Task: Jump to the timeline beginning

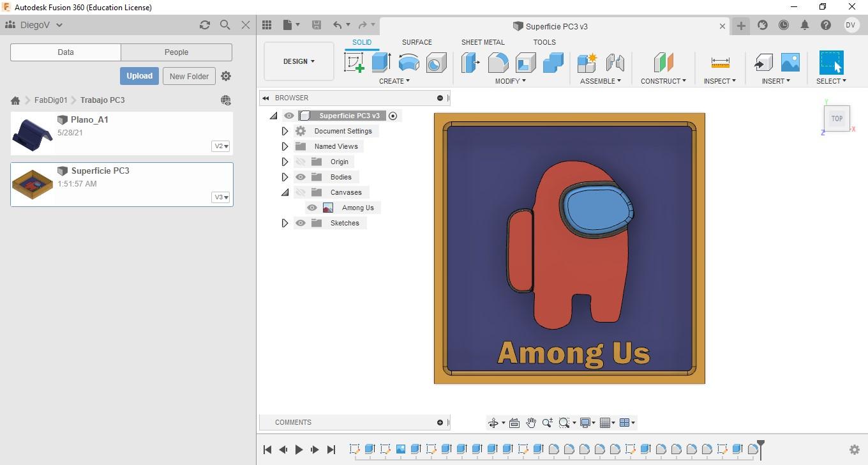Action: click(267, 450)
